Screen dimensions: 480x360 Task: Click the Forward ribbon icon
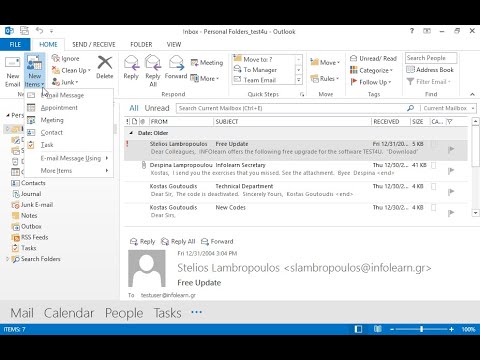176,63
